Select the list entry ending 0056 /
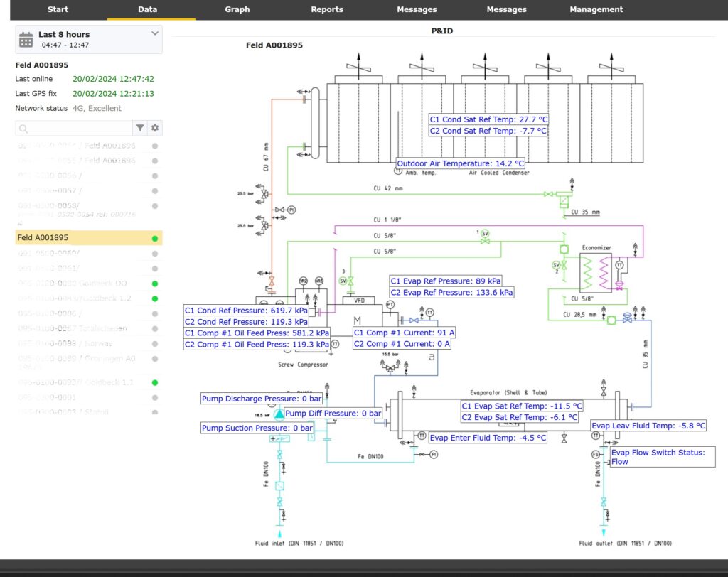Image resolution: width=728 pixels, height=577 pixels. [x=89, y=176]
